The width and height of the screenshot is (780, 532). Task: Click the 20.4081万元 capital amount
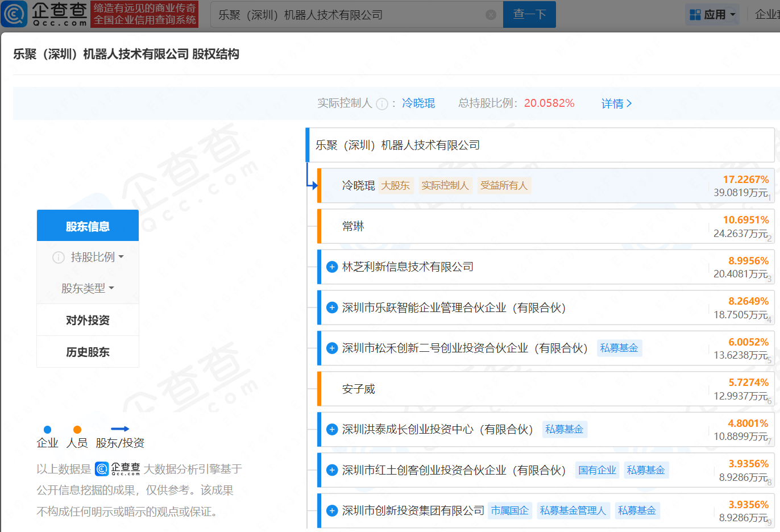tap(741, 274)
